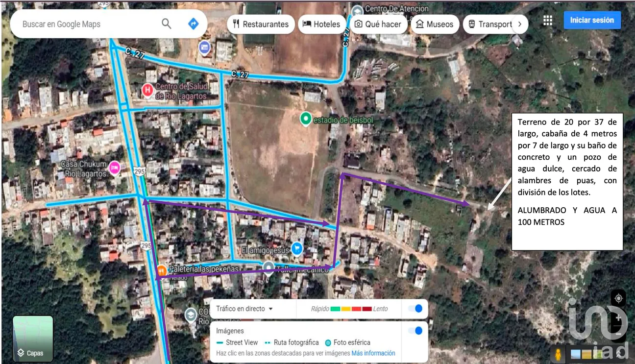Open the Tráfico en directo dropdown
This screenshot has height=364, width=635.
[x=244, y=309]
